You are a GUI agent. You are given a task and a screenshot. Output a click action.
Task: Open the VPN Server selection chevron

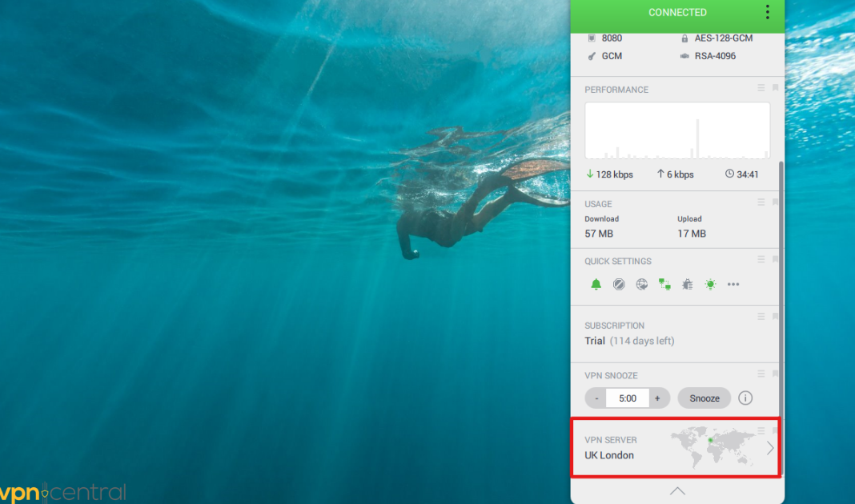point(770,448)
